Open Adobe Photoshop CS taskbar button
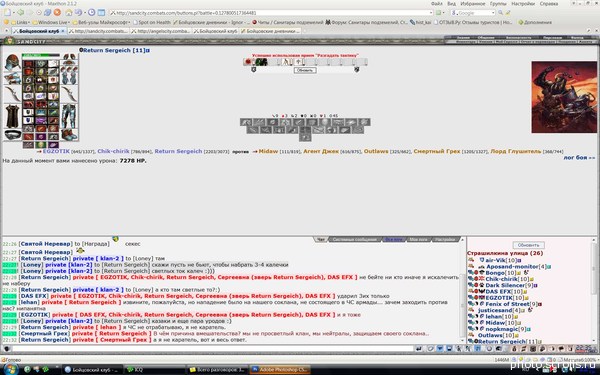This screenshot has height=375, width=600. pyautogui.click(x=279, y=370)
